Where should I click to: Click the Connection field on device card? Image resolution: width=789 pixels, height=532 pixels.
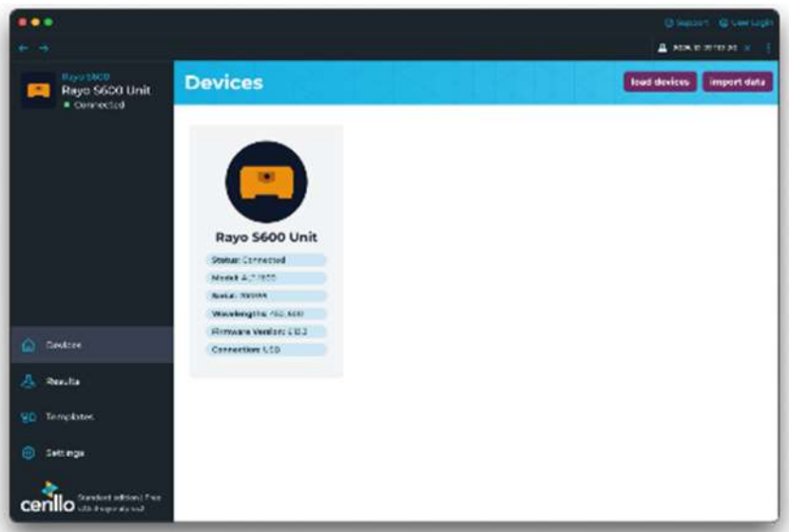266,350
